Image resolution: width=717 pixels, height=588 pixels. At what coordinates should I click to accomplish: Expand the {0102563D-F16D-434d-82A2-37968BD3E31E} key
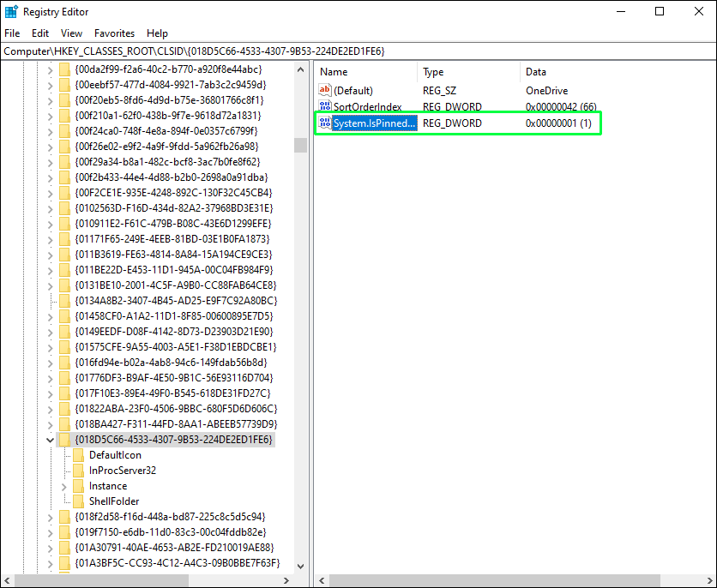click(x=51, y=209)
